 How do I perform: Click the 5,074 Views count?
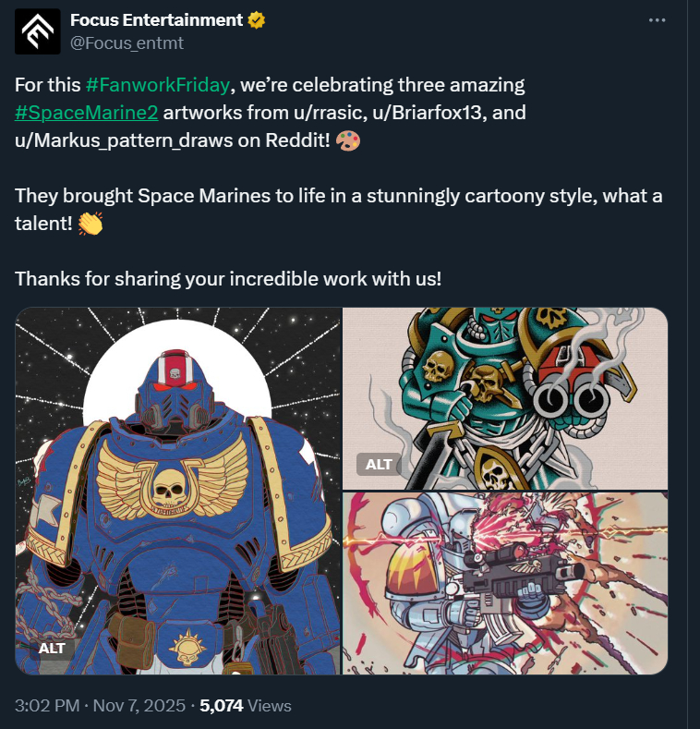[x=246, y=706]
